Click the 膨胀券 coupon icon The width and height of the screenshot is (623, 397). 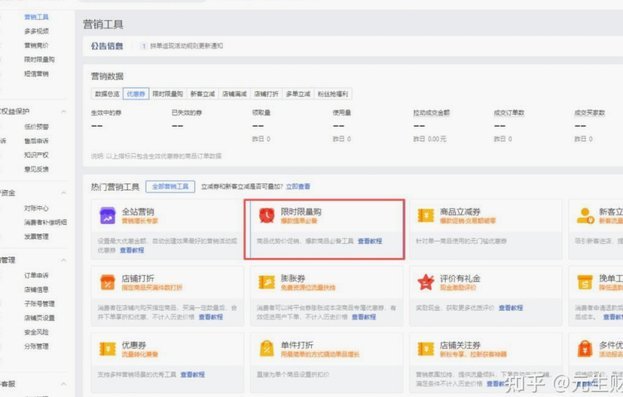[x=267, y=283]
